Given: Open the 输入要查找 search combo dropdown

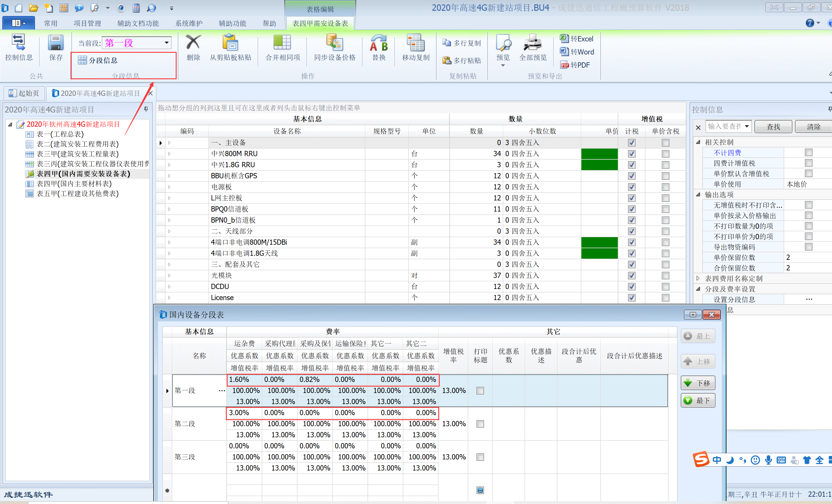Looking at the screenshot, I should coord(747,126).
